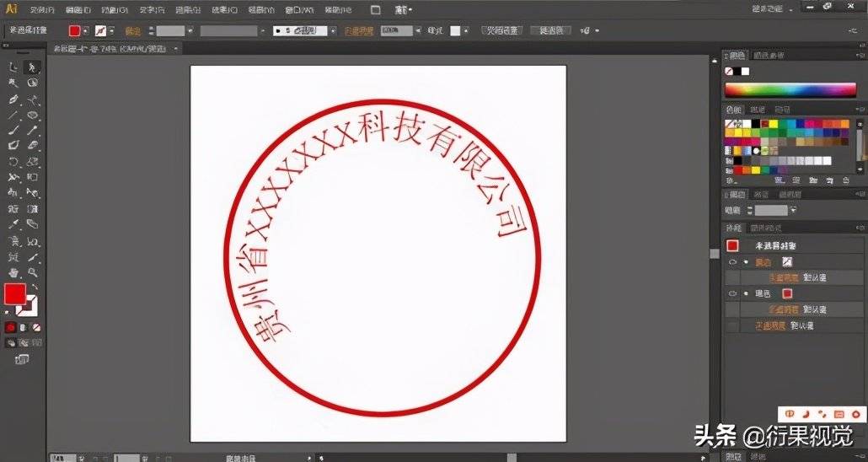The image size is (868, 462).
Task: Select the Eyedropper tool
Action: 13,224
